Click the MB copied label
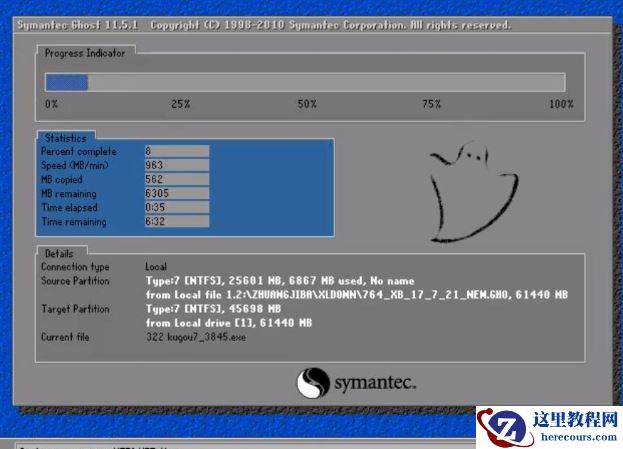This screenshot has width=623, height=449. 62,180
